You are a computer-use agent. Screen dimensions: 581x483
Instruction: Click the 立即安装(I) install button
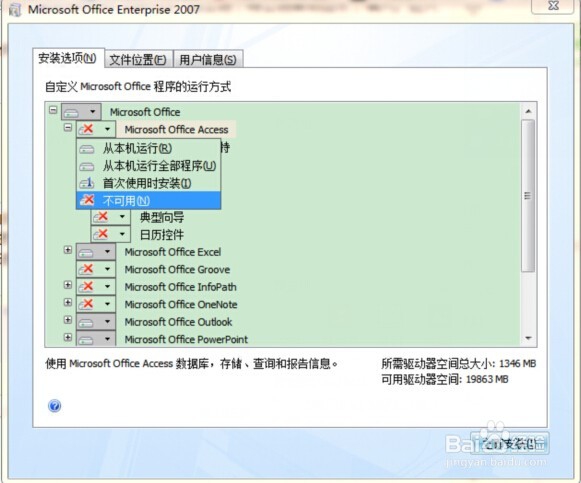click(x=509, y=443)
